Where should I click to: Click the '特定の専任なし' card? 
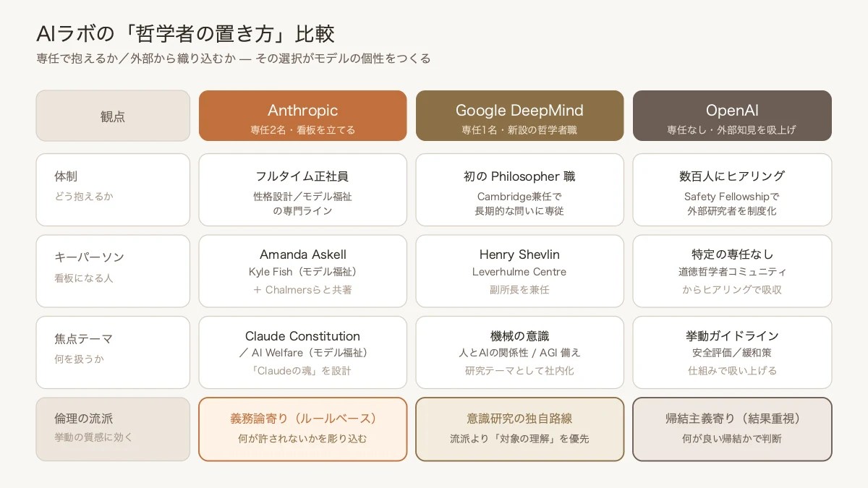pos(732,271)
